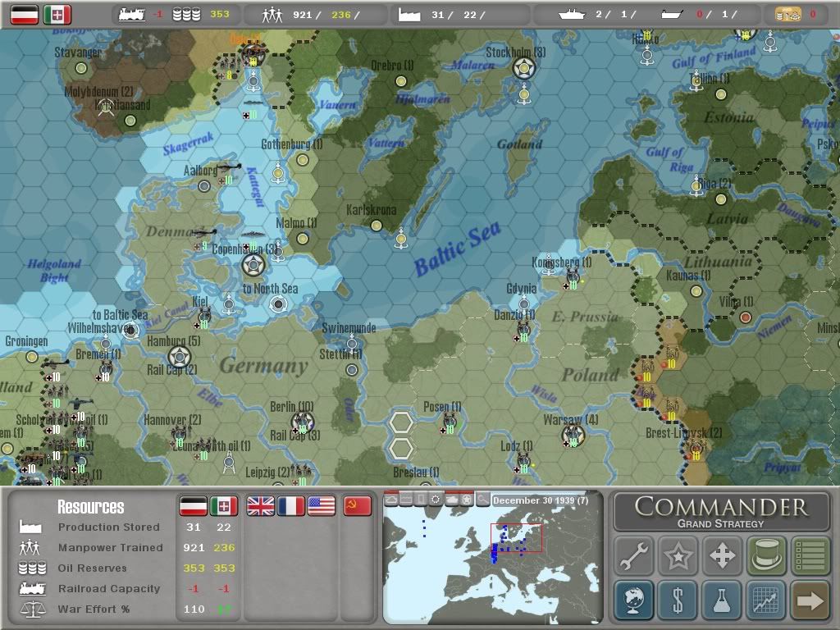Select the four-arrow move button
The width and height of the screenshot is (840, 630).
[722, 555]
